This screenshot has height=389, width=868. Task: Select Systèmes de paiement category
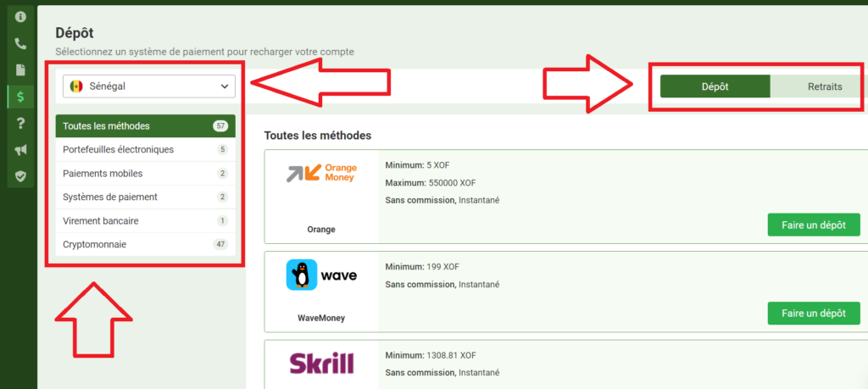point(146,197)
